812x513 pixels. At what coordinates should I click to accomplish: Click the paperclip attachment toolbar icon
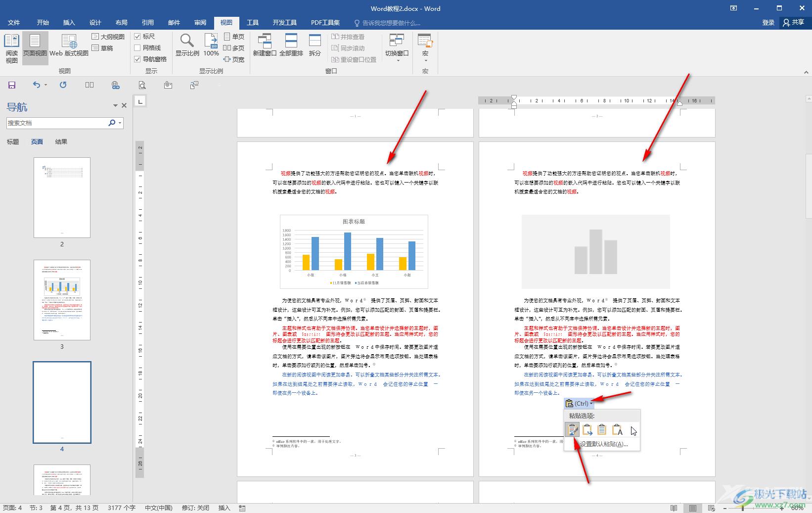tap(168, 85)
